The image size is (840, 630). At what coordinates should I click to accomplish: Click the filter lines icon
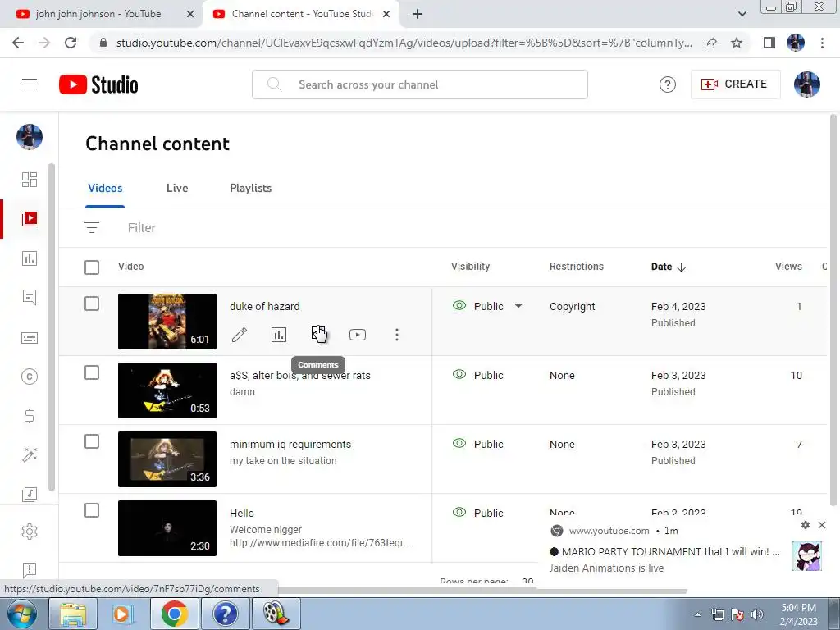click(x=92, y=228)
